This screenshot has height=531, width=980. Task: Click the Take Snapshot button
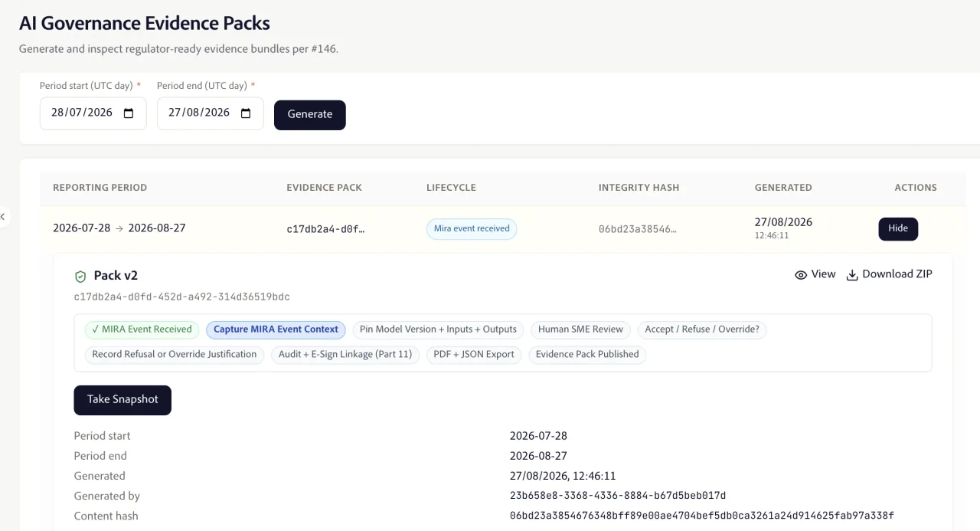tap(122, 400)
